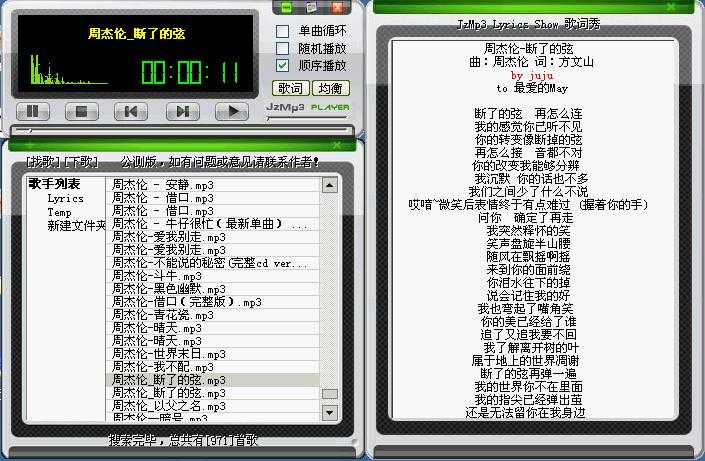Enable 单曲循环 single-track loop
Image resolution: width=705 pixels, height=461 pixels.
(282, 31)
